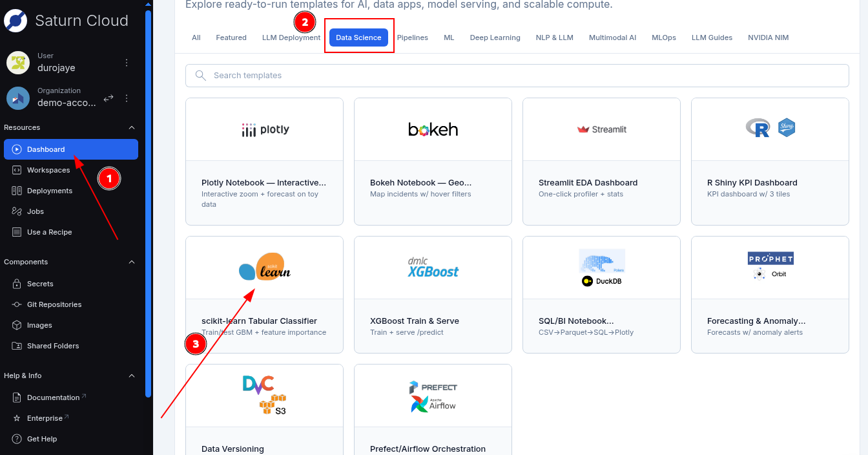Click the durojaye user avatar
The height and width of the screenshot is (455, 868).
click(x=18, y=63)
